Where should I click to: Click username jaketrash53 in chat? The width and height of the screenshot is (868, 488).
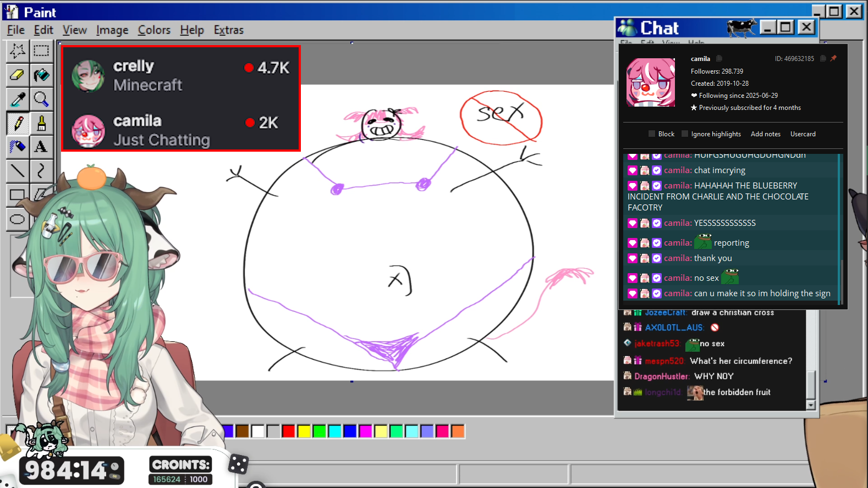click(x=657, y=343)
